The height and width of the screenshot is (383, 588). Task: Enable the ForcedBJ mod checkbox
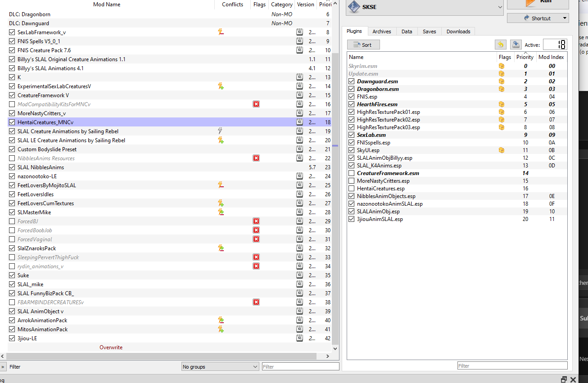point(12,221)
